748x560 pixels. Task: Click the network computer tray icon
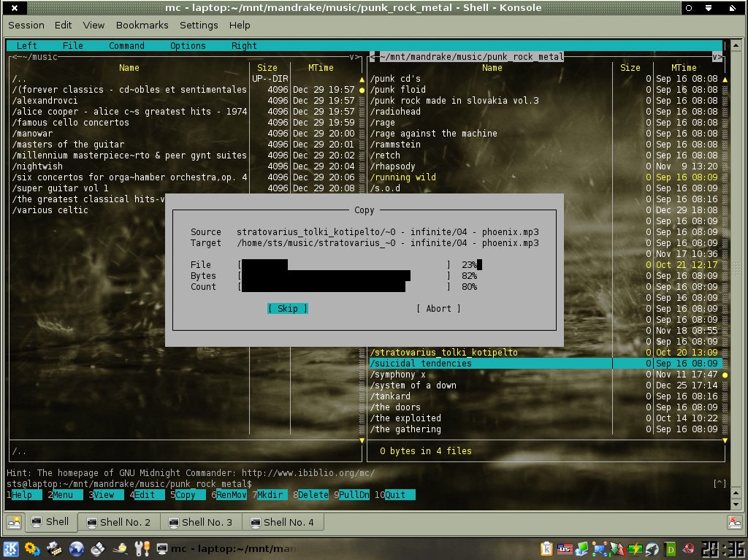[581, 550]
